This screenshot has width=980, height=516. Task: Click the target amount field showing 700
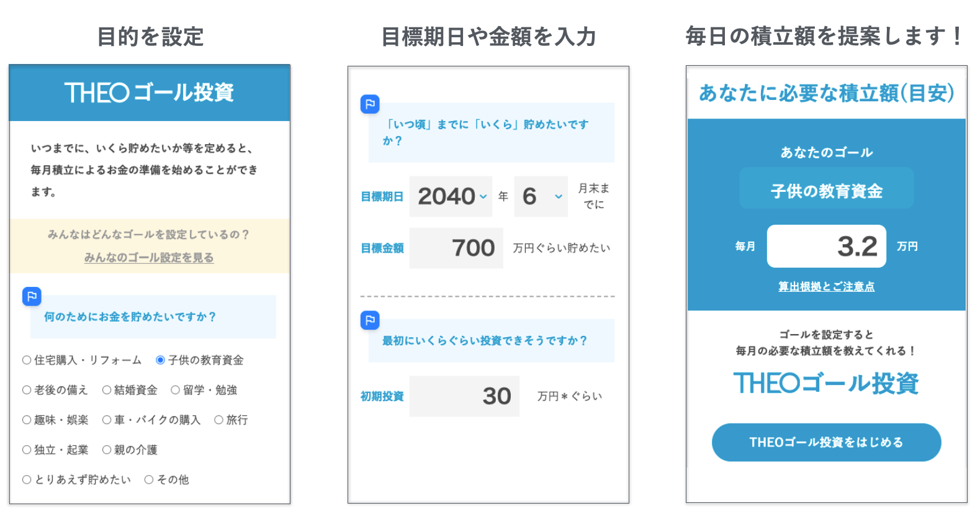click(456, 248)
